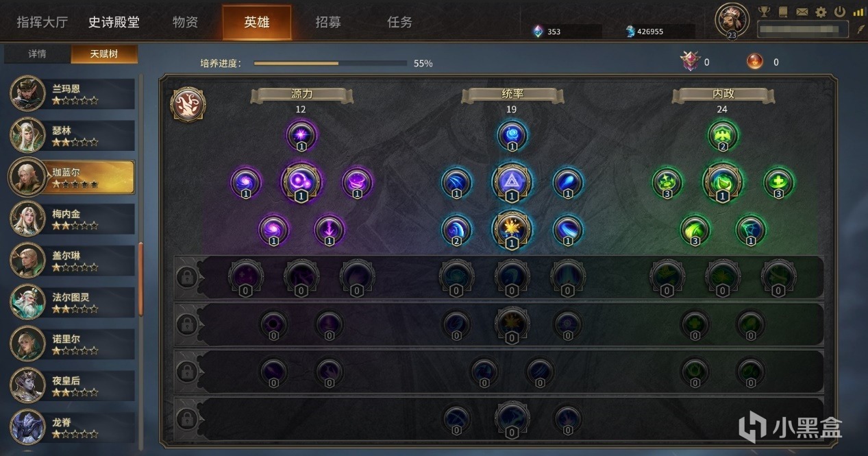Open the settings gear icon
Image resolution: width=868 pixels, height=456 pixels.
pos(821,12)
